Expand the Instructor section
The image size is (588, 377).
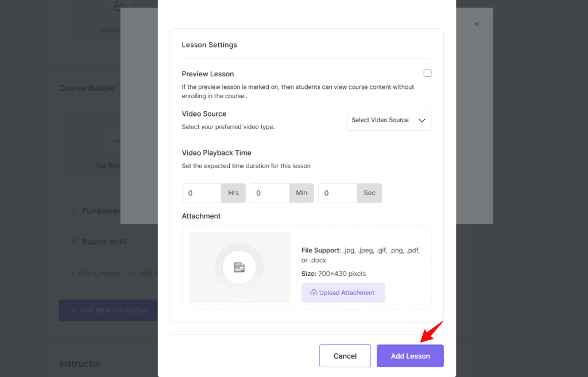click(x=80, y=363)
